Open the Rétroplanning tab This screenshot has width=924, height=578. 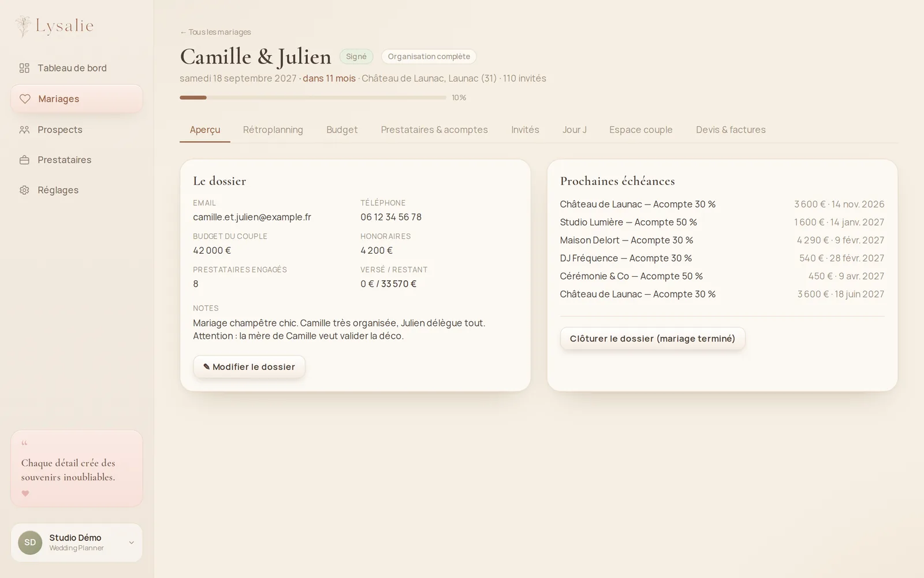(x=273, y=130)
